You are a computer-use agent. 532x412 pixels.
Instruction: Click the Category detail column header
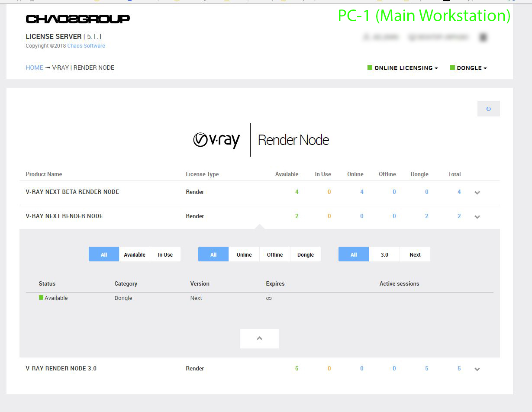126,283
